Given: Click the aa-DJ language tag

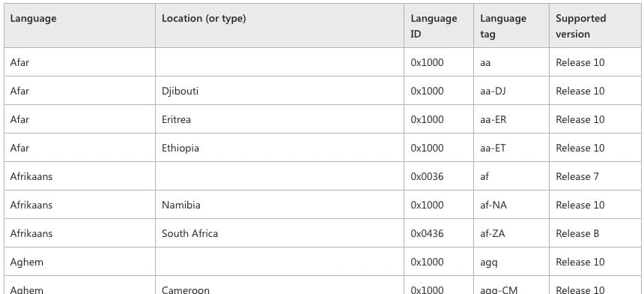Looking at the screenshot, I should (x=493, y=91).
